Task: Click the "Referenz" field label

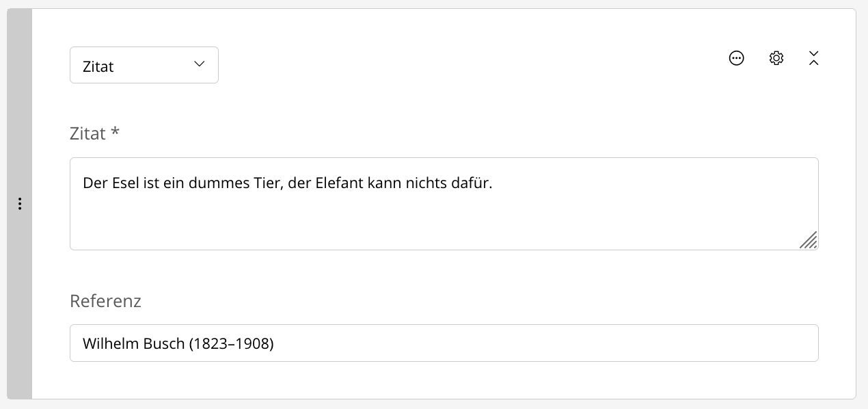Action: 105,301
